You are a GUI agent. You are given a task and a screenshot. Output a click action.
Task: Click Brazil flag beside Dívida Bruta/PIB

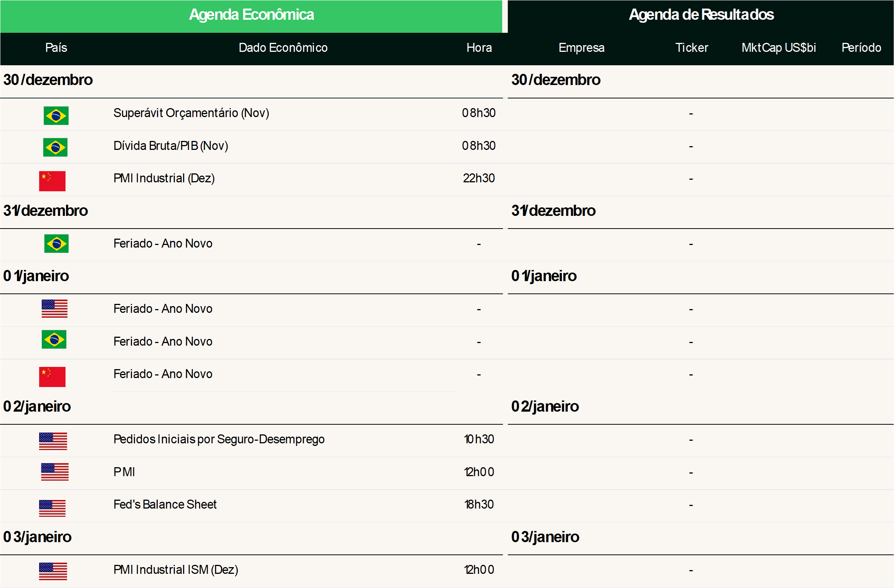click(55, 147)
